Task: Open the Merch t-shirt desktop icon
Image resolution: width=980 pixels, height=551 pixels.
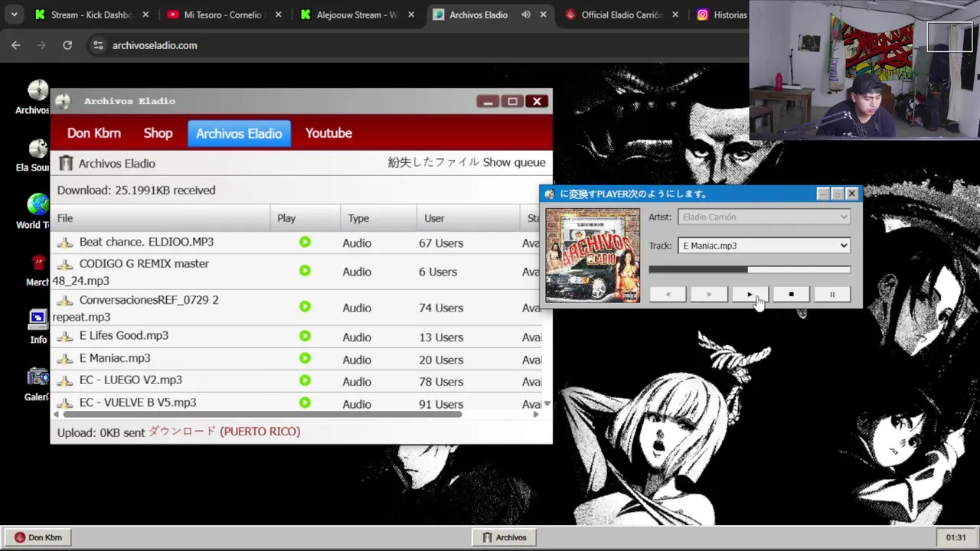Action: pos(38,262)
